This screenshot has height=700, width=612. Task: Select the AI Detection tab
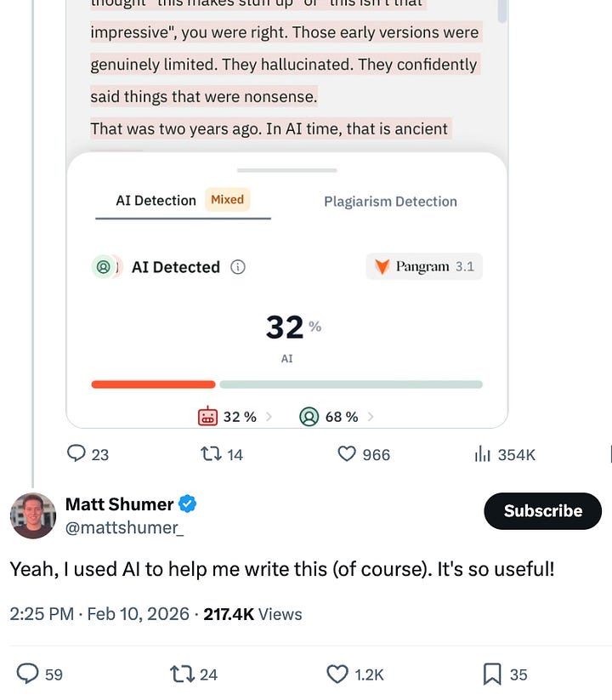click(x=183, y=201)
